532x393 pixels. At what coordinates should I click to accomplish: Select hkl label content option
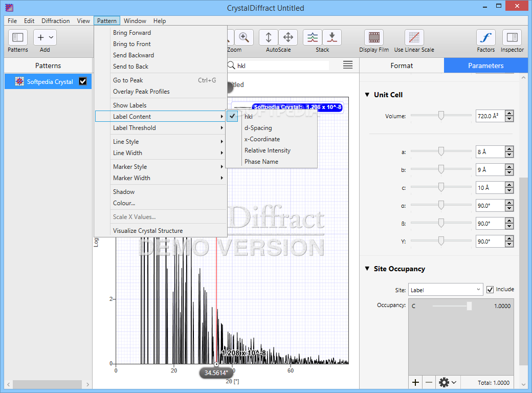click(x=272, y=116)
